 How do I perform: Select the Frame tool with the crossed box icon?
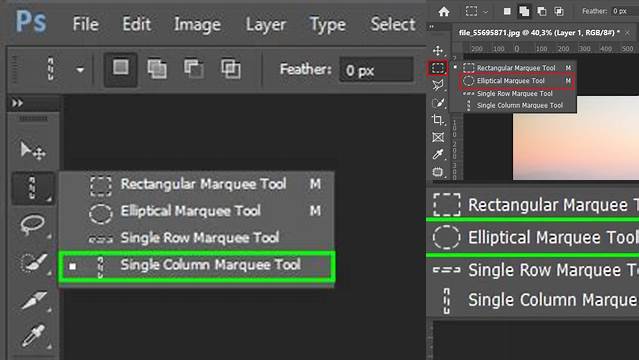(x=438, y=137)
